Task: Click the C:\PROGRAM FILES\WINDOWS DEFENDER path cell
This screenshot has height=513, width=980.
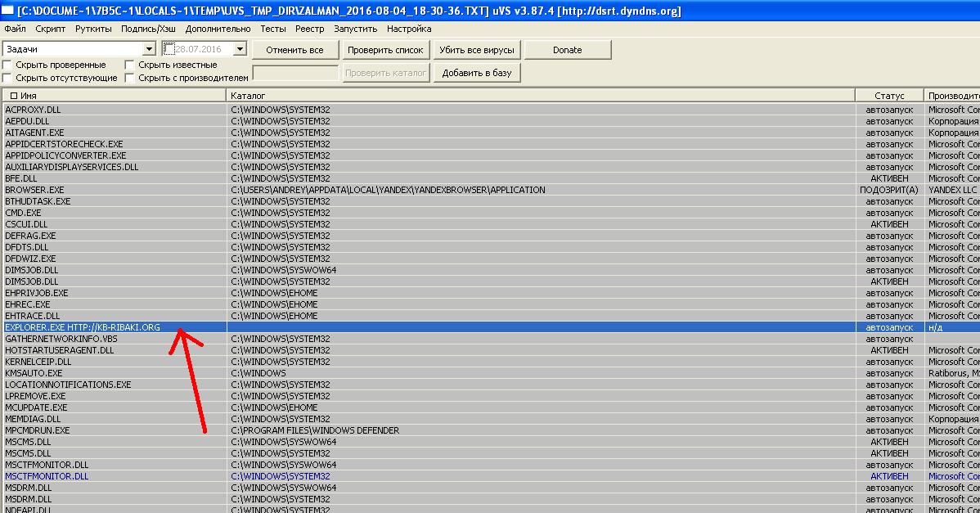Action: tap(315, 430)
